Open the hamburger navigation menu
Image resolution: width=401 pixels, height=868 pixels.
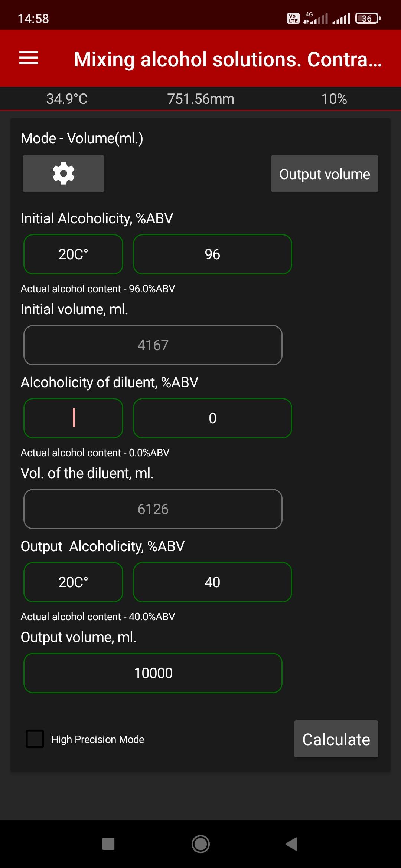click(29, 58)
